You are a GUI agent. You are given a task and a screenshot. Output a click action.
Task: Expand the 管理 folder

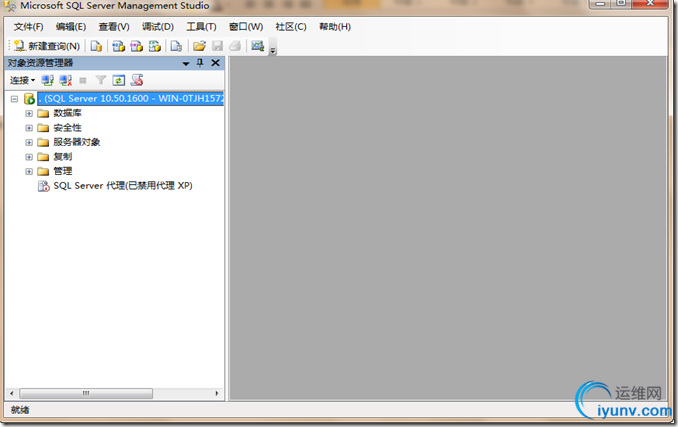pos(29,172)
